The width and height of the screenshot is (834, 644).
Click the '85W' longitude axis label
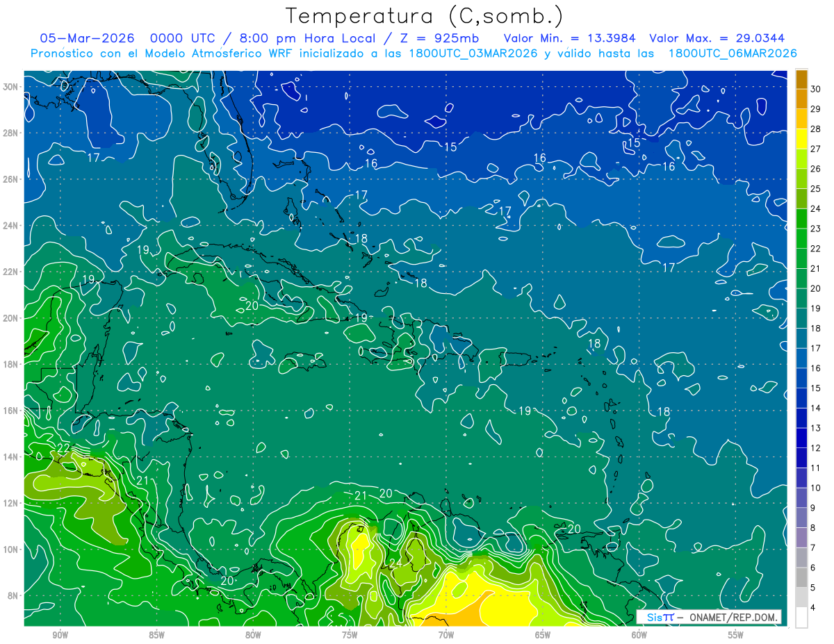point(156,635)
